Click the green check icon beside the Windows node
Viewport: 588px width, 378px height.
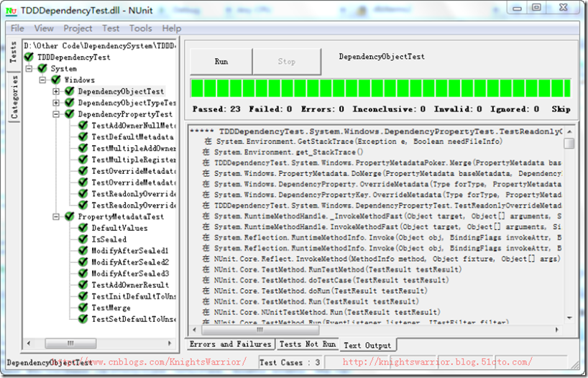[56, 80]
